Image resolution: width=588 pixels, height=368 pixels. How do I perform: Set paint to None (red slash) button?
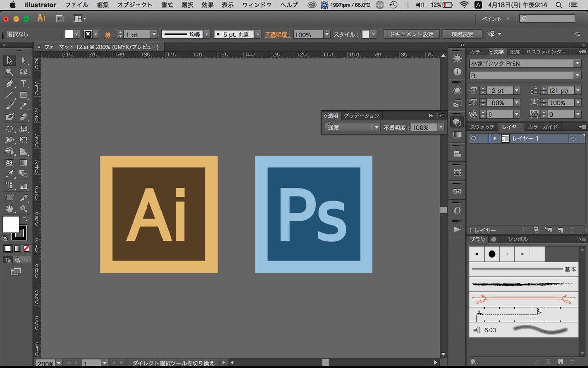pos(26,249)
